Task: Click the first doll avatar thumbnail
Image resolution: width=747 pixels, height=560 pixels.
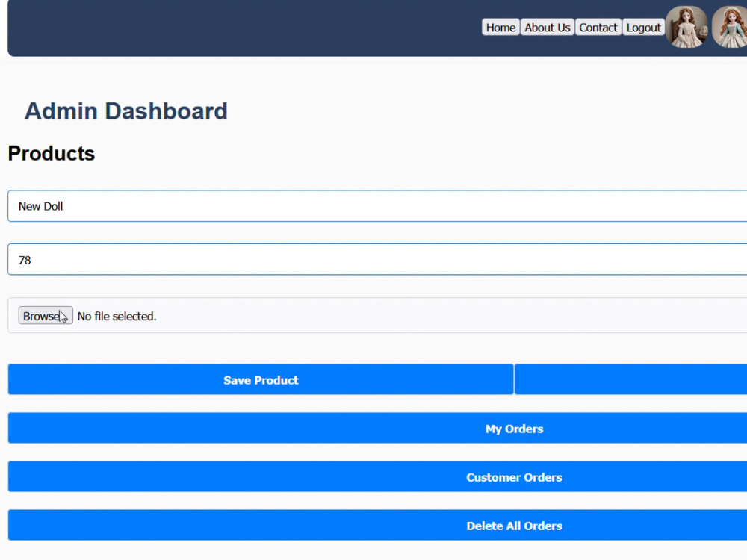Action: [686, 27]
